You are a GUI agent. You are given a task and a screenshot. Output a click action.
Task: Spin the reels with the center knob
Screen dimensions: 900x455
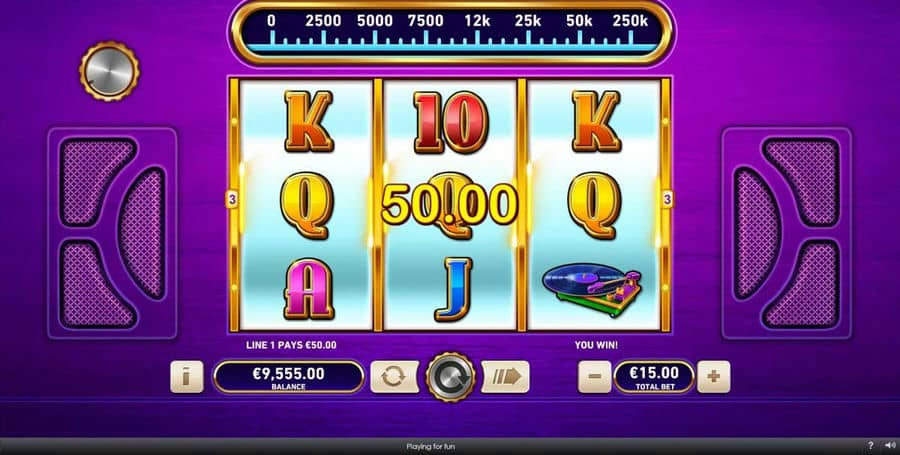coord(451,377)
